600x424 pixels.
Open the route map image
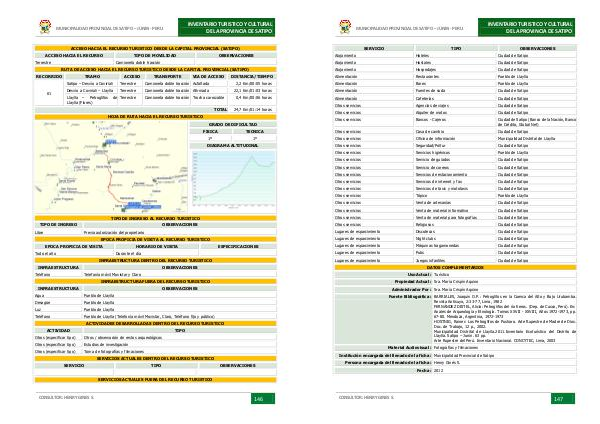tap(111, 167)
